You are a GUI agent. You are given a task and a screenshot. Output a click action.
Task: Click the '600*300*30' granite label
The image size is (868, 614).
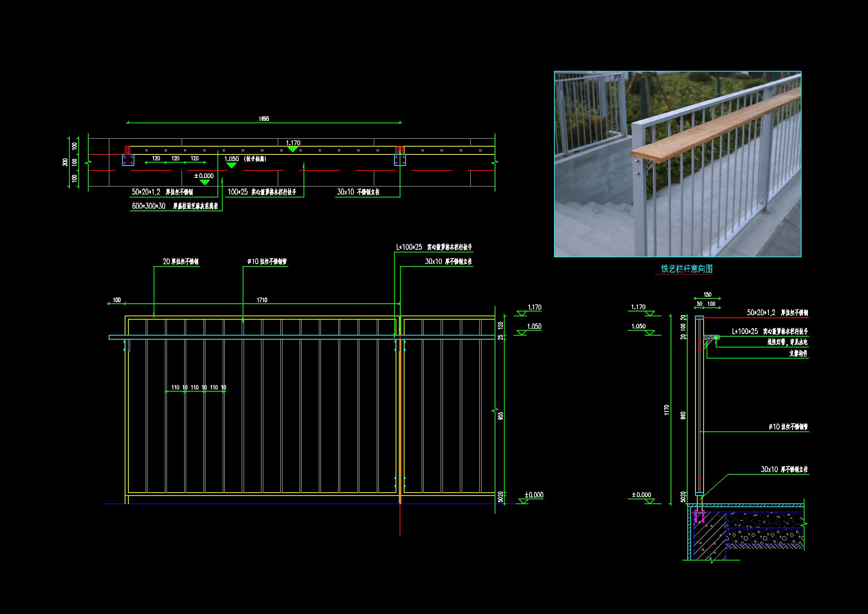[175, 206]
